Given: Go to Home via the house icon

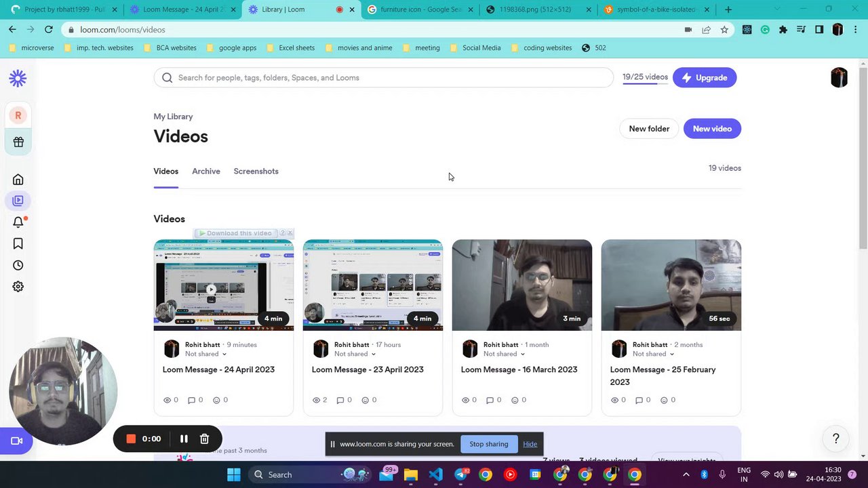Looking at the screenshot, I should click(x=18, y=180).
